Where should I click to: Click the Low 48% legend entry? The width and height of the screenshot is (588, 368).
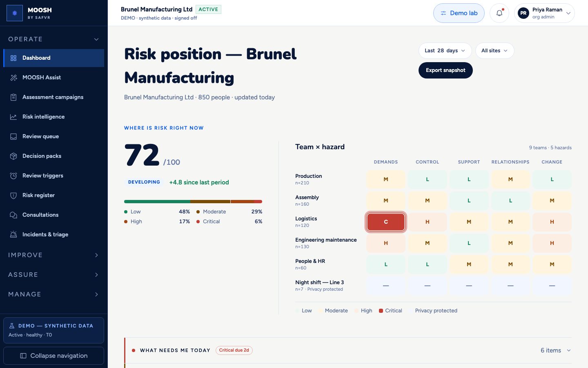pyautogui.click(x=157, y=212)
